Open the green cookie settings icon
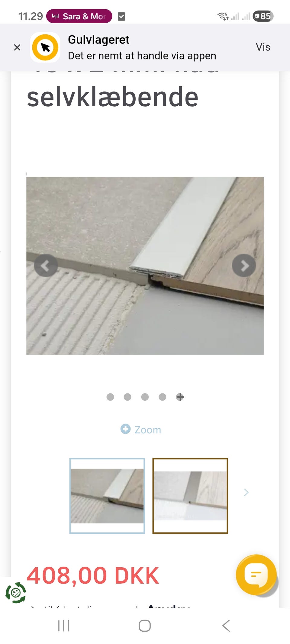The image size is (290, 644). click(x=16, y=593)
